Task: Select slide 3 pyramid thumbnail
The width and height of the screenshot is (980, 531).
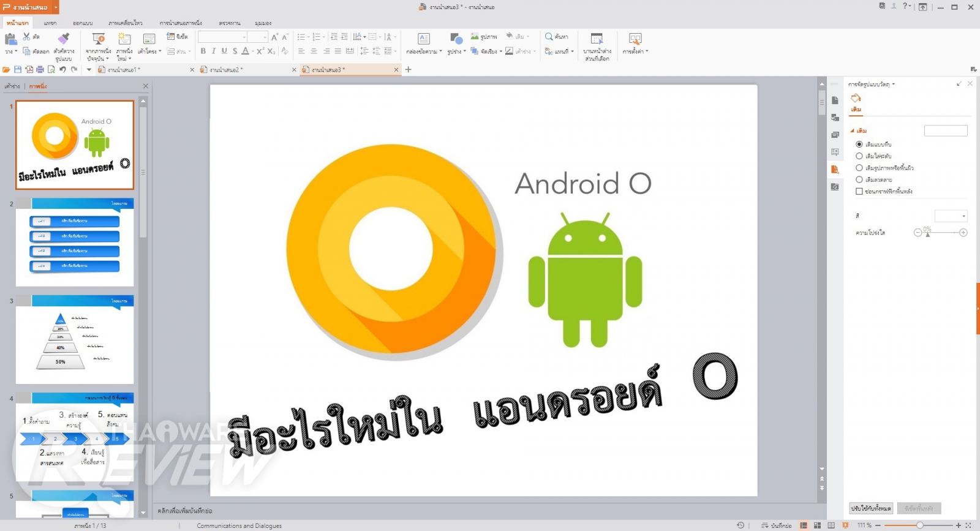Action: pos(75,340)
